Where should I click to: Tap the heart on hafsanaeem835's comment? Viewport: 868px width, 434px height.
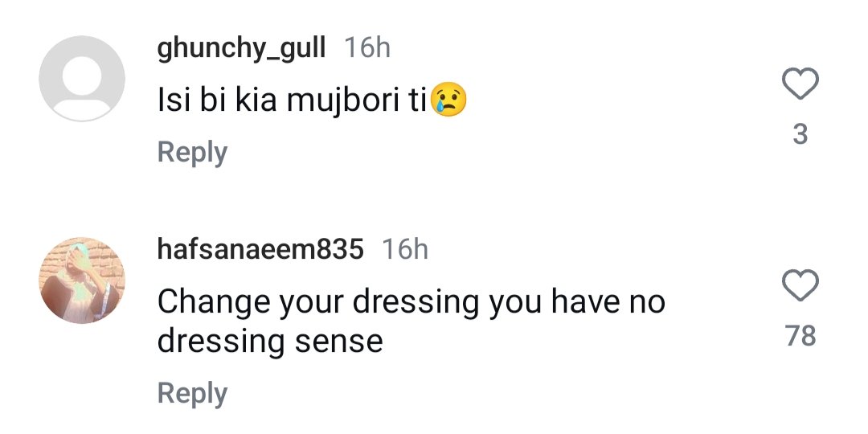coord(800,287)
